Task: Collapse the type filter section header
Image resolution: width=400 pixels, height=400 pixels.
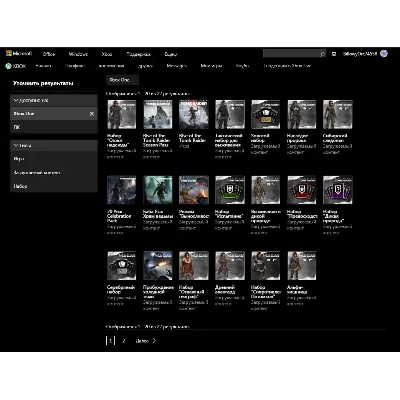Action: pos(54,145)
